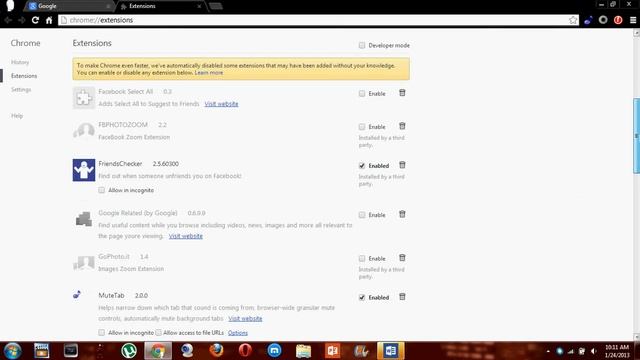Remove GoPhoto.it via trash icon
The width and height of the screenshot is (640, 360).
[x=402, y=258]
